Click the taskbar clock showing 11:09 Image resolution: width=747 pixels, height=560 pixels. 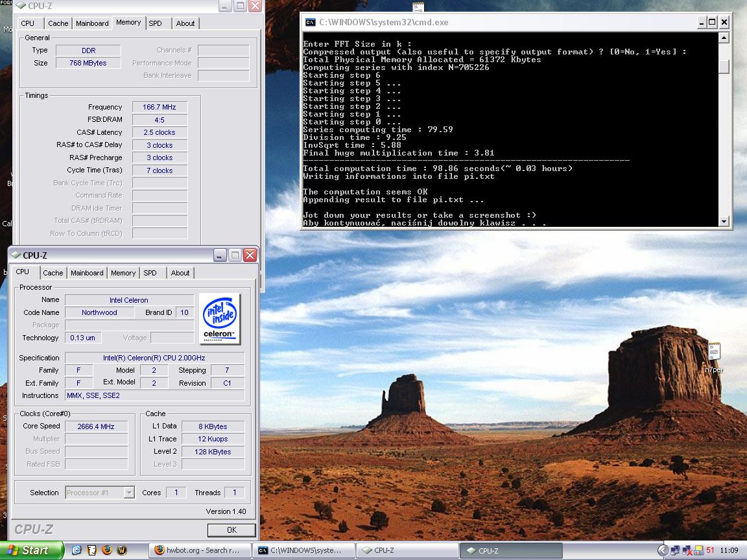click(x=729, y=550)
